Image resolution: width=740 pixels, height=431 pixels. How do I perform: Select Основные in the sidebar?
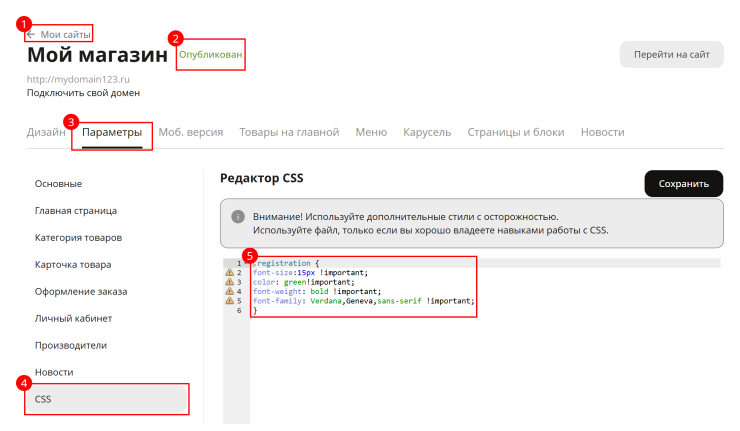point(59,184)
